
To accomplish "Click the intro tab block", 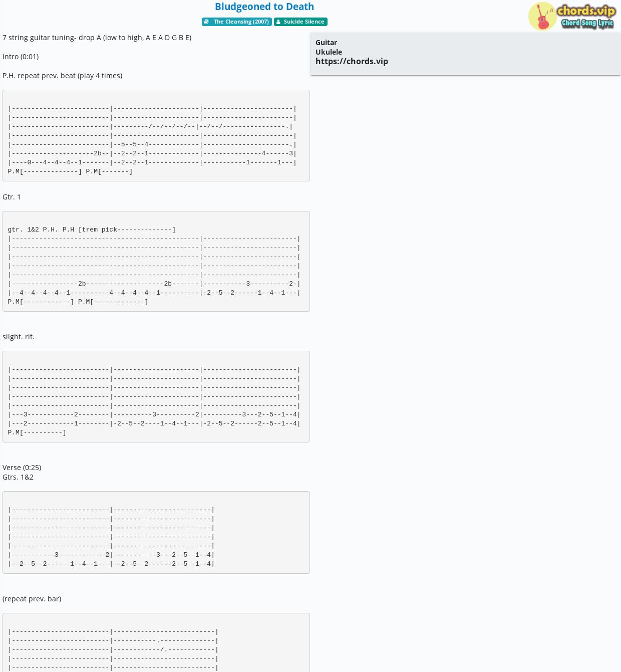I will (x=156, y=135).
